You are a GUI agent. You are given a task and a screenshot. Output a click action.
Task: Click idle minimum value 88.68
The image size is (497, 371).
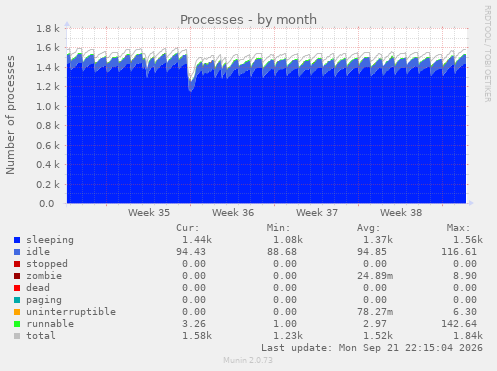(x=282, y=252)
